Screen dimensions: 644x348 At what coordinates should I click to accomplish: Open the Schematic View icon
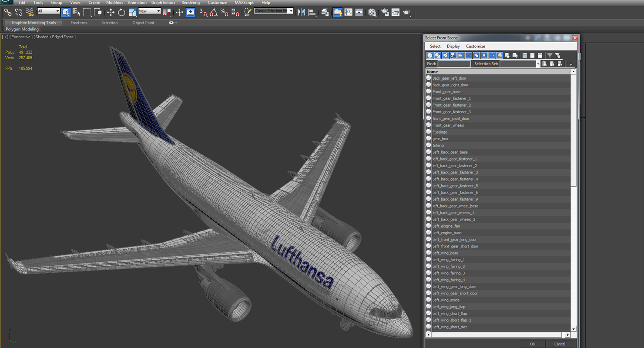pos(359,12)
